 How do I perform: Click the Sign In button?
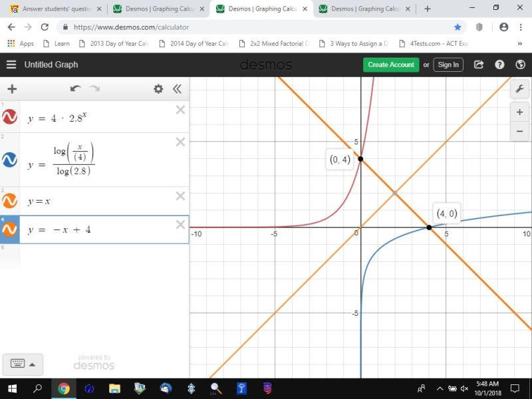(x=448, y=65)
